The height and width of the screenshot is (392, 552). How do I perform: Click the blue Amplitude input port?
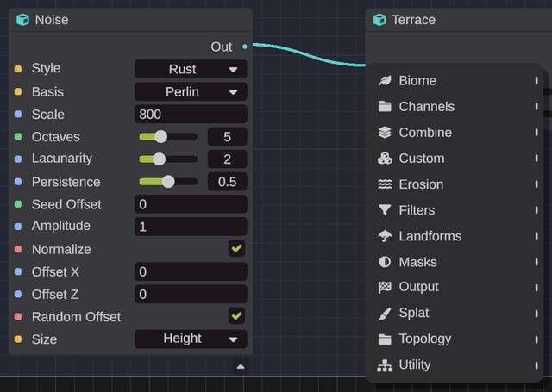18,227
